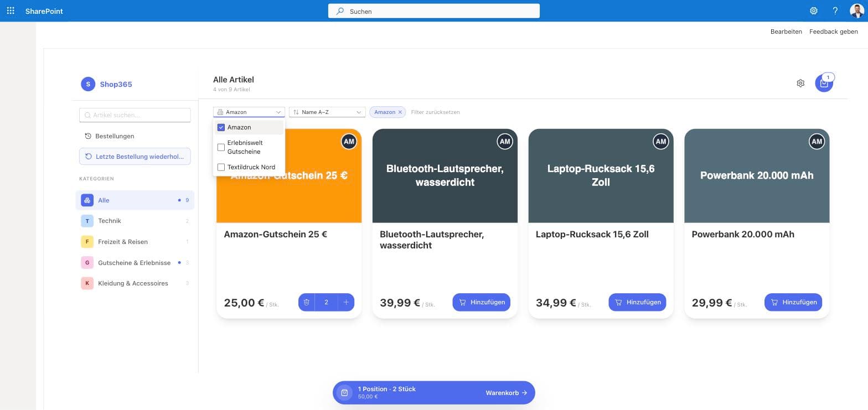Check the Textildruck Nord checkbox
The image size is (868, 410).
pos(221,167)
